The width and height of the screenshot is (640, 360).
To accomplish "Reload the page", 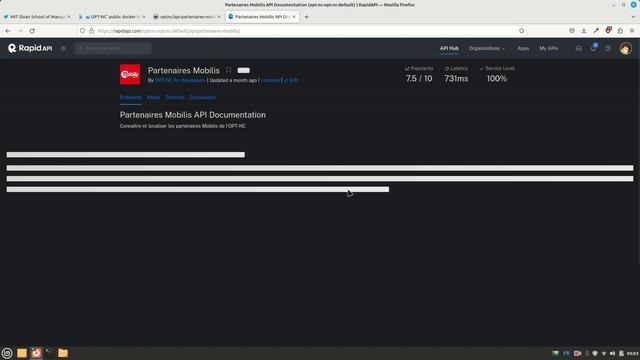I will 32,31.
